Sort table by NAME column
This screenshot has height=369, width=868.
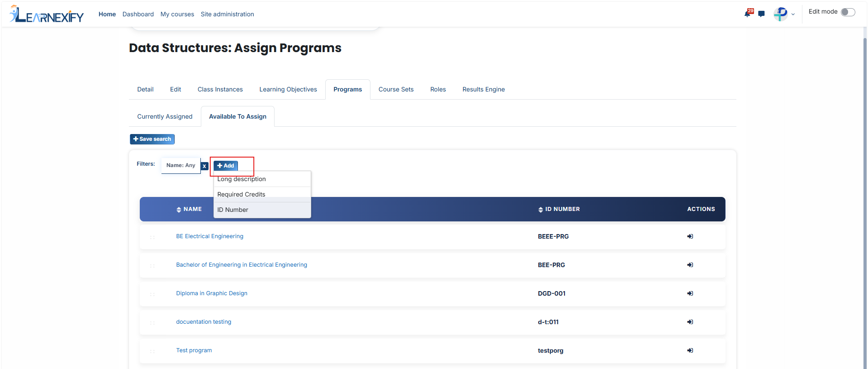click(x=189, y=209)
